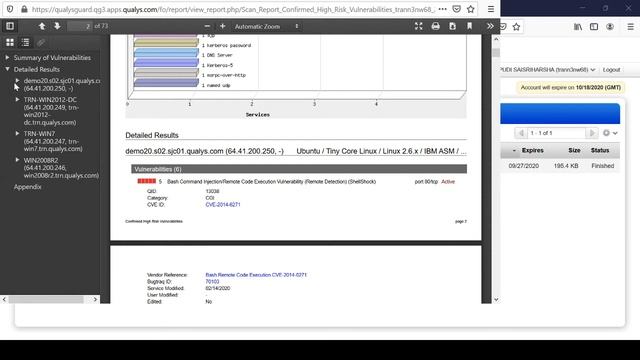Show document outline in sidebar
640x360 pixels.
[25, 42]
